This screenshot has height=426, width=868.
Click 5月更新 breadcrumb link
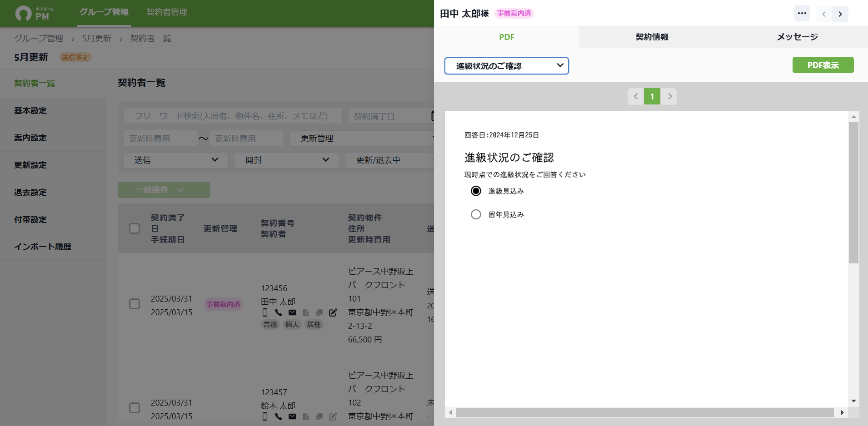click(x=97, y=39)
